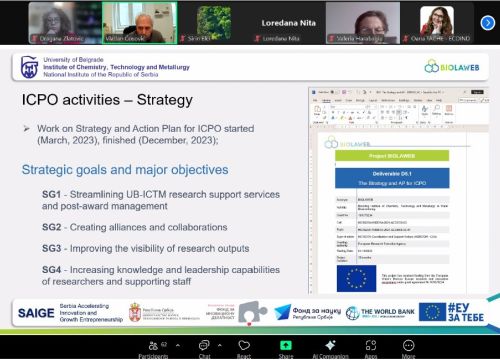Open the Chat panel icon
The width and height of the screenshot is (500, 360).
pyautogui.click(x=204, y=346)
